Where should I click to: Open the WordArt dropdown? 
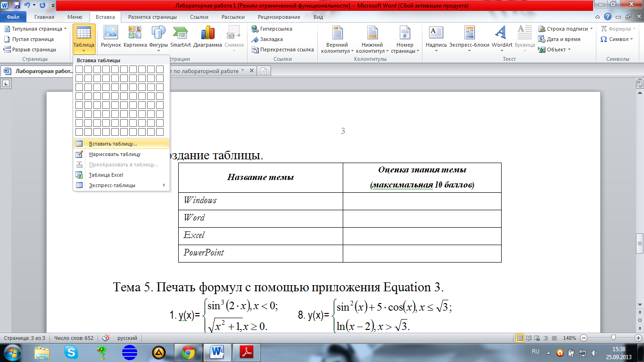click(x=502, y=39)
